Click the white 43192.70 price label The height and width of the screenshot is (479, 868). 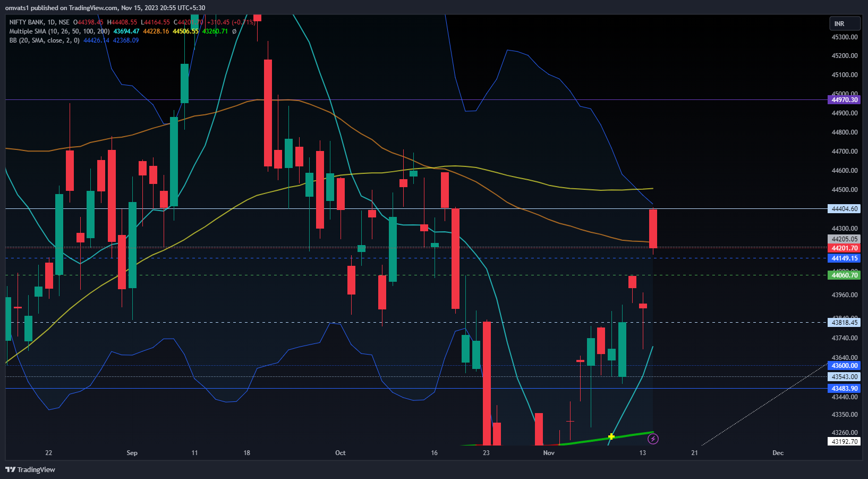[844, 442]
